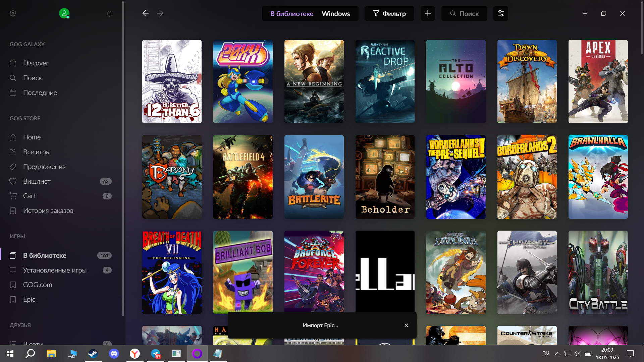Viewport: 644px width, 362px height.
Task: Open Windows taskbar search
Action: coord(31,354)
